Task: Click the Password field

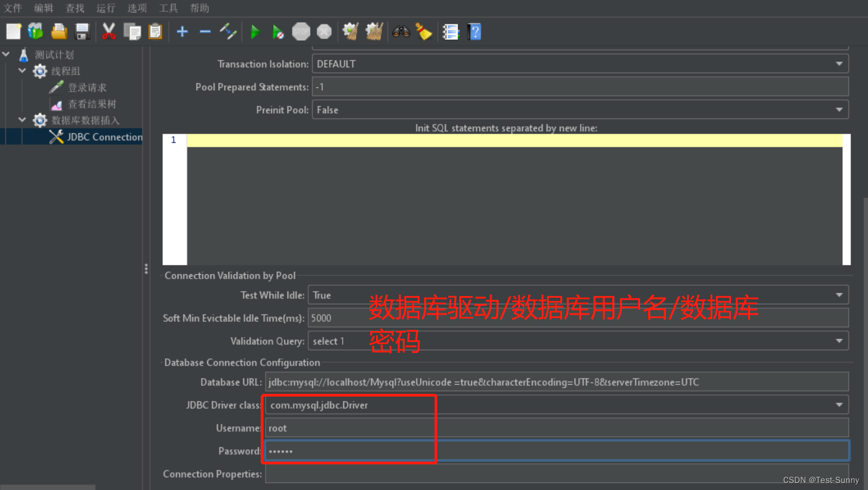Action: [557, 451]
